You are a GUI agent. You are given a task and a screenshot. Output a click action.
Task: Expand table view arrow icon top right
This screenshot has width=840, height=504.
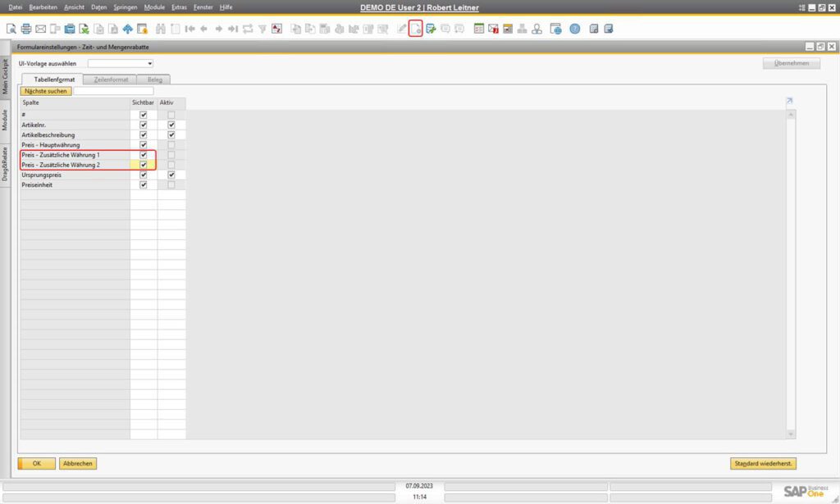(x=789, y=101)
